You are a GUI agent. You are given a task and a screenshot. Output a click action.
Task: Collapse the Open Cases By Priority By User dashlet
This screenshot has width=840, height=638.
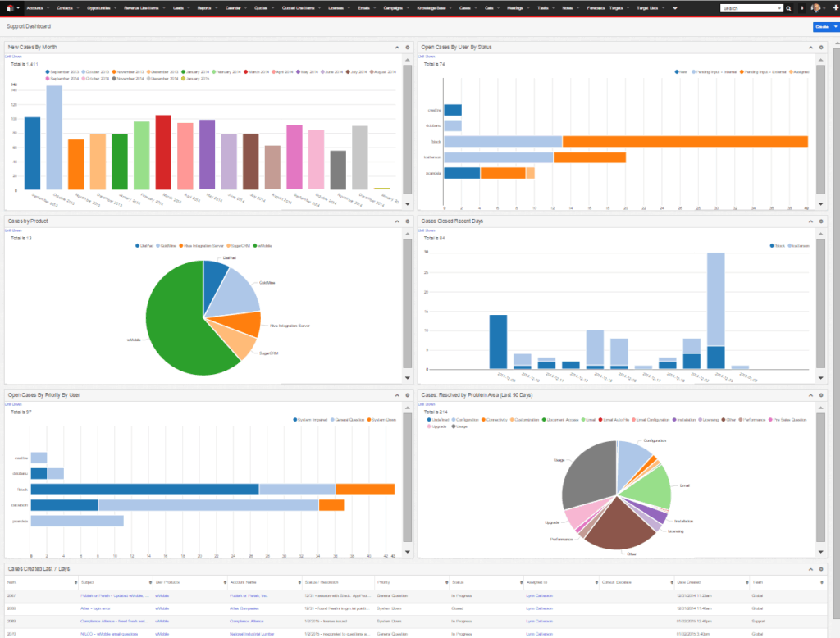(x=395, y=394)
